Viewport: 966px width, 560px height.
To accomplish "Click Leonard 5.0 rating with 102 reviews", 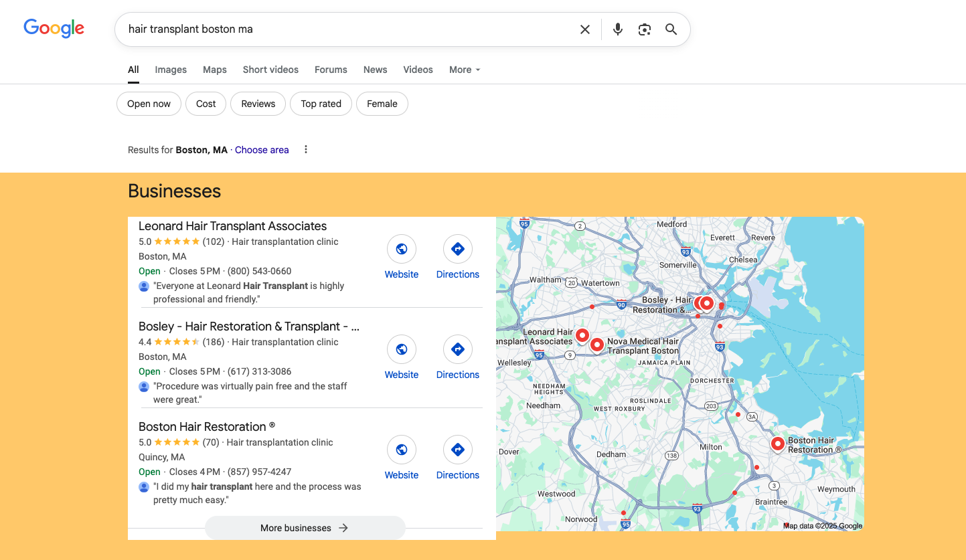I will pyautogui.click(x=181, y=242).
